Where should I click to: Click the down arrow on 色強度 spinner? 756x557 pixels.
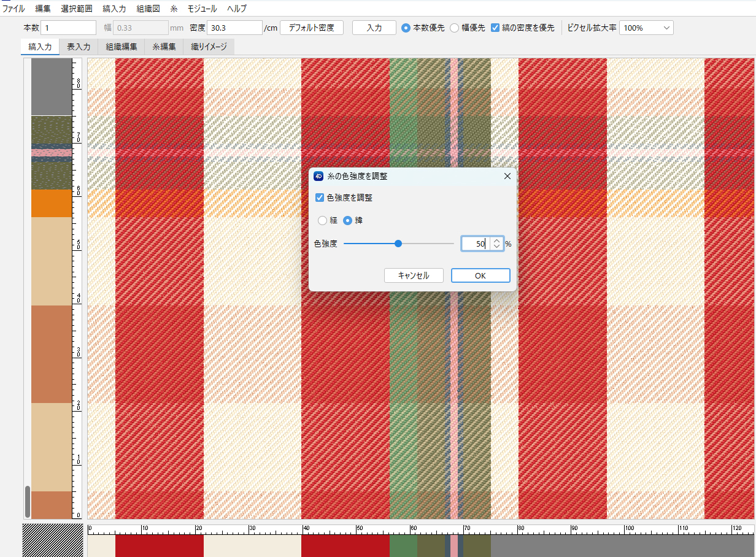coord(496,247)
